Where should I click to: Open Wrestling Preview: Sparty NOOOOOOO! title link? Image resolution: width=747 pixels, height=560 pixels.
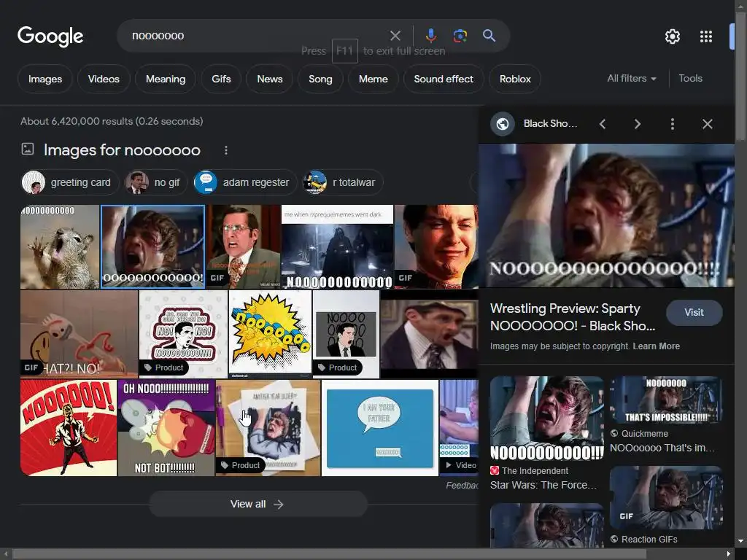point(573,317)
